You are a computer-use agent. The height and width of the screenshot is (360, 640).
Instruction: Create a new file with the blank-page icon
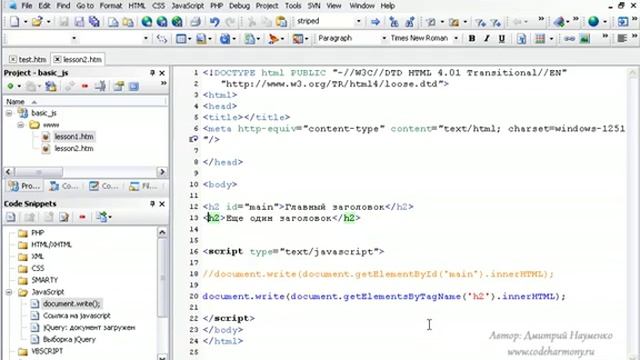coord(14,22)
